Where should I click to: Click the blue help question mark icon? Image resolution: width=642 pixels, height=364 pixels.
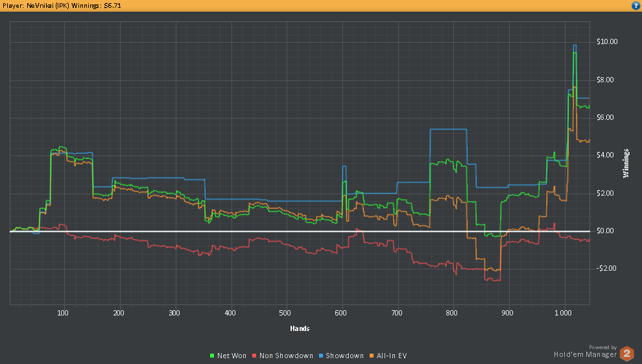click(x=636, y=6)
